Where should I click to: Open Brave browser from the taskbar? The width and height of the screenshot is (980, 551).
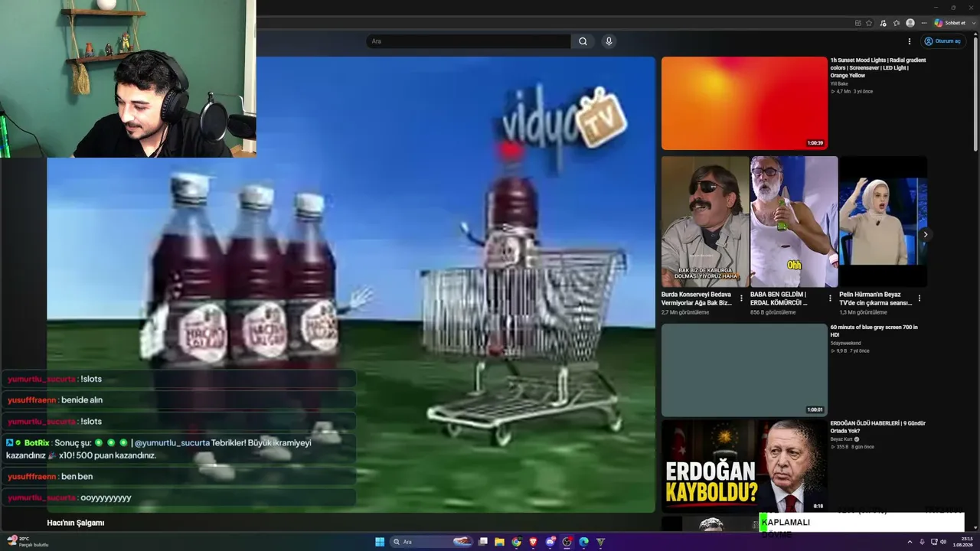[x=534, y=542]
